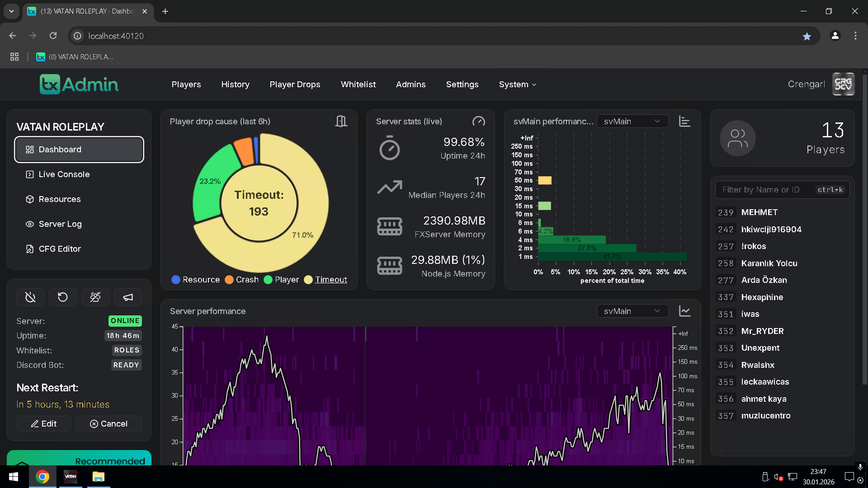Viewport: 868px width, 488px height.
Task: Toggle the Resource legend swatch
Action: [x=176, y=280]
